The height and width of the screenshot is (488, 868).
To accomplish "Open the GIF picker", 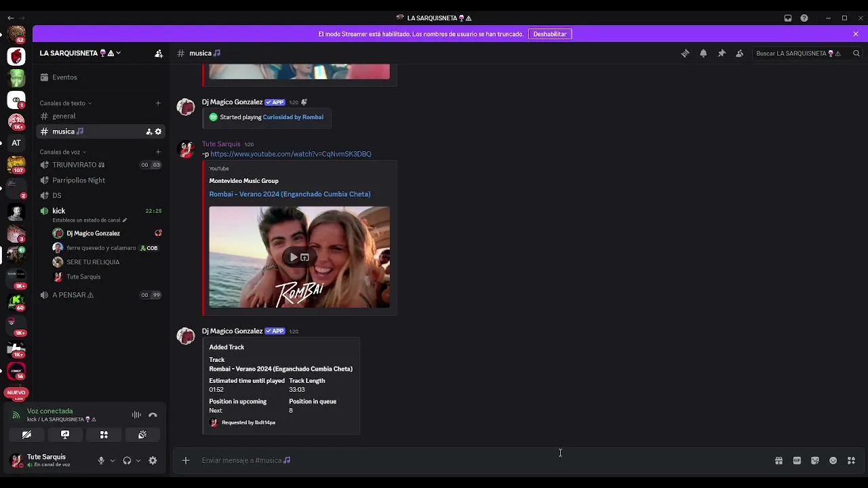I will click(797, 461).
